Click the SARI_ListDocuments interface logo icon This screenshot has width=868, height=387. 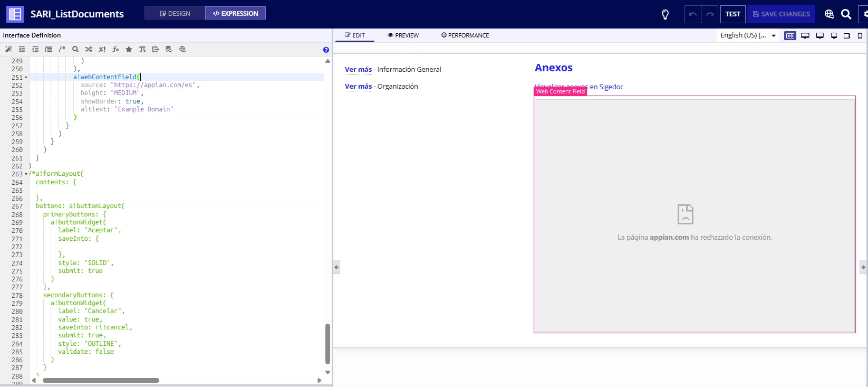click(x=15, y=14)
